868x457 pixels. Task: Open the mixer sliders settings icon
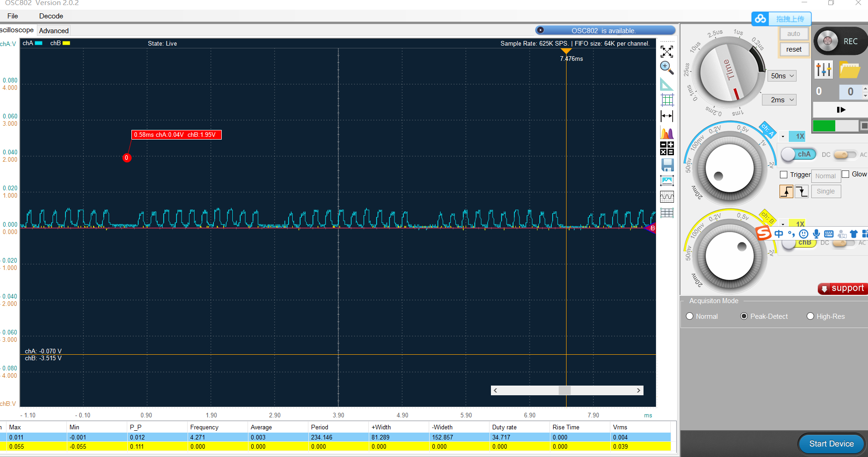(823, 70)
